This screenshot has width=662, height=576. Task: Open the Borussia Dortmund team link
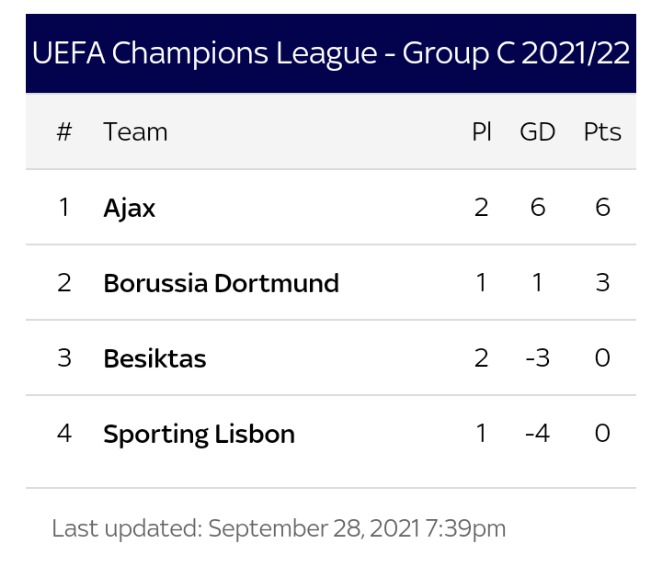(x=221, y=283)
